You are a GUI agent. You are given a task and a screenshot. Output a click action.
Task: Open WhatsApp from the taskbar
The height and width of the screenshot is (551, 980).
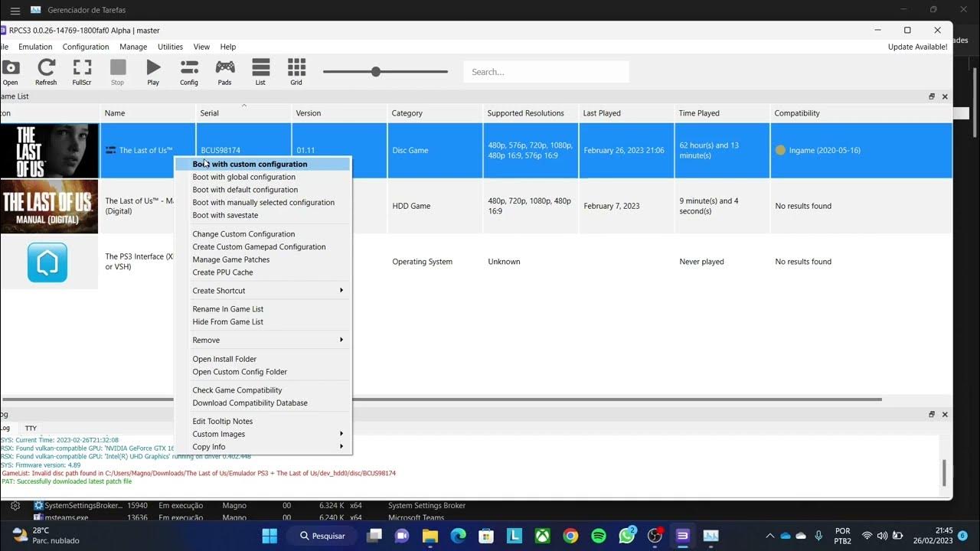pos(627,536)
